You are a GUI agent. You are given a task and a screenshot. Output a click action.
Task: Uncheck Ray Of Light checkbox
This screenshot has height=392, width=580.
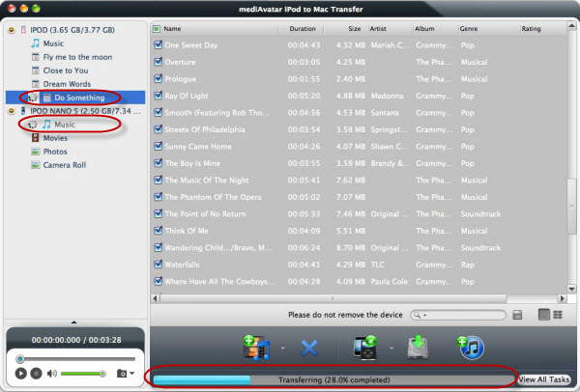(x=159, y=96)
